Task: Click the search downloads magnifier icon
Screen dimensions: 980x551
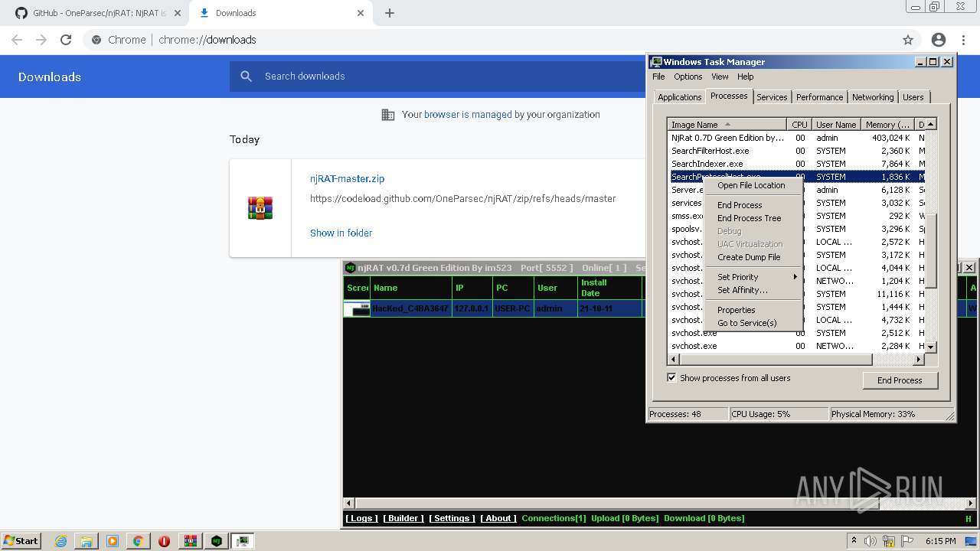Action: coord(246,77)
